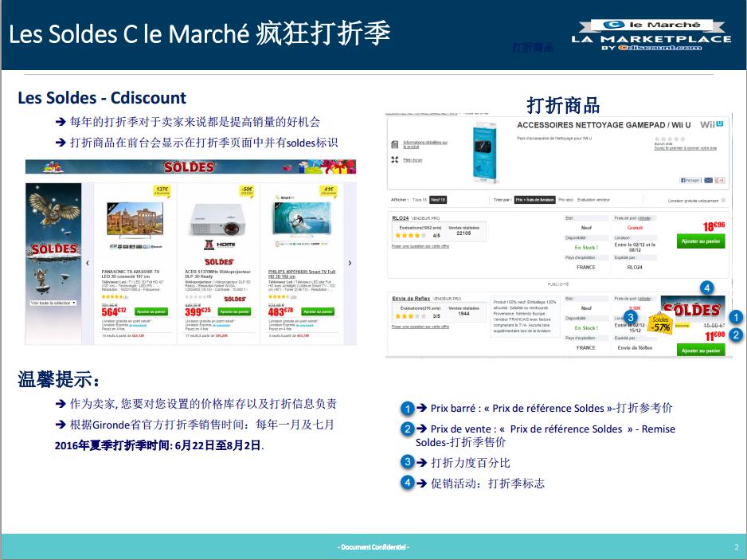Click the wide SOLDES banner above the products

[190, 166]
